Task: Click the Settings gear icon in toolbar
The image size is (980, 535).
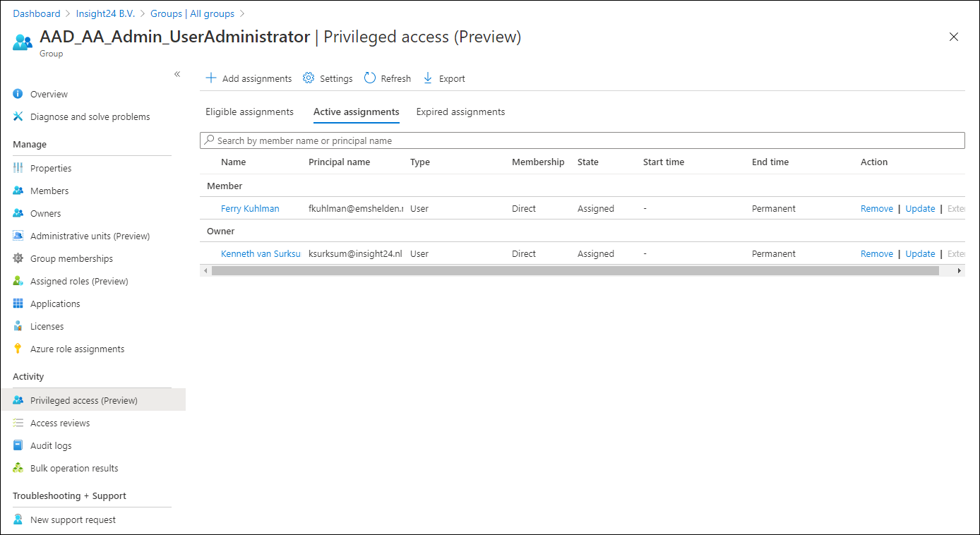Action: pos(309,78)
